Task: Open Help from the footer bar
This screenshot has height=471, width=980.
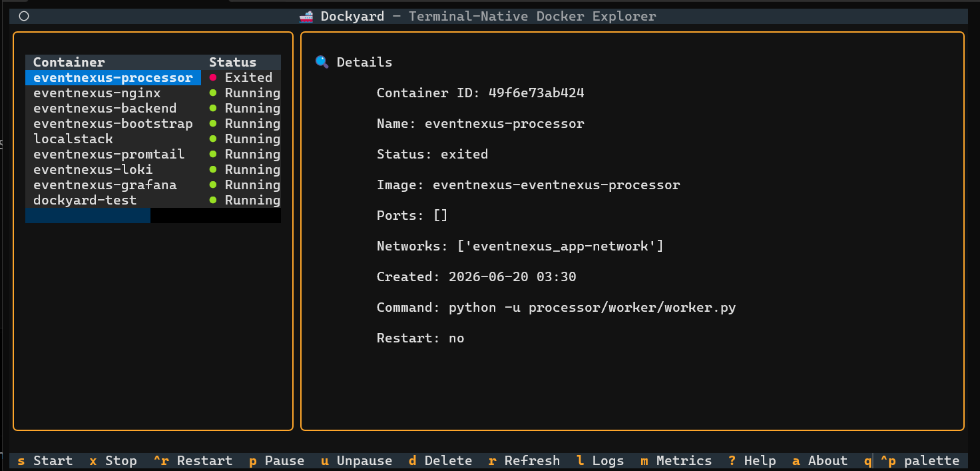Action: coord(752,461)
